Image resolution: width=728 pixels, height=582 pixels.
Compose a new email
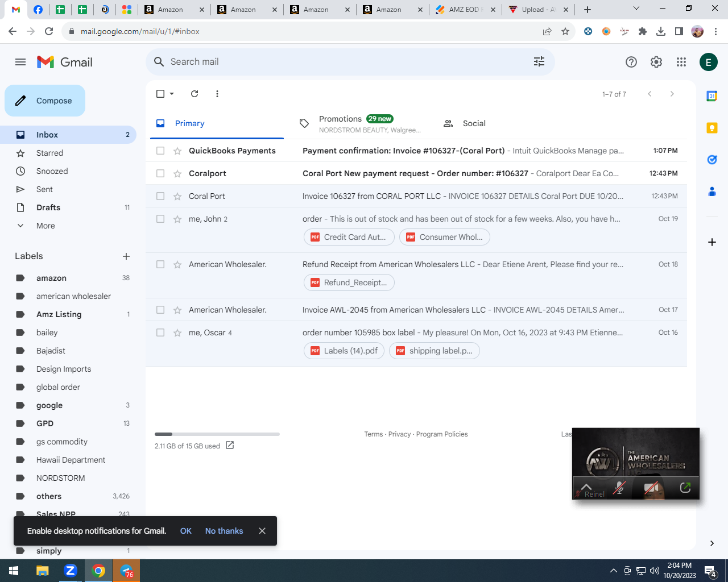pos(45,101)
